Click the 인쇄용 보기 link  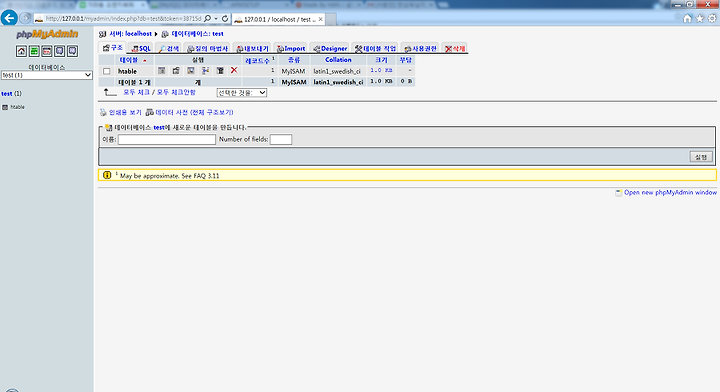pos(125,112)
